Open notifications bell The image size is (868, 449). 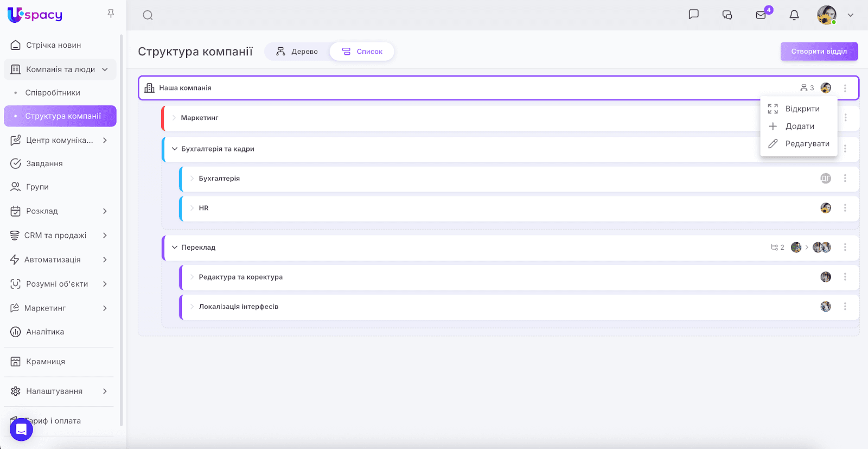(794, 15)
